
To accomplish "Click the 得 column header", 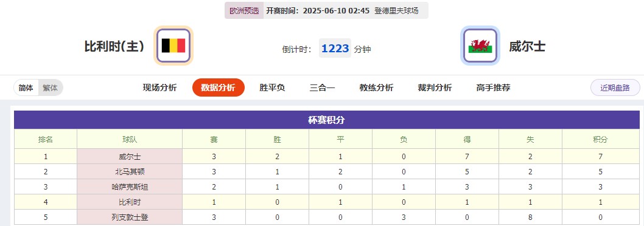I will [467, 140].
